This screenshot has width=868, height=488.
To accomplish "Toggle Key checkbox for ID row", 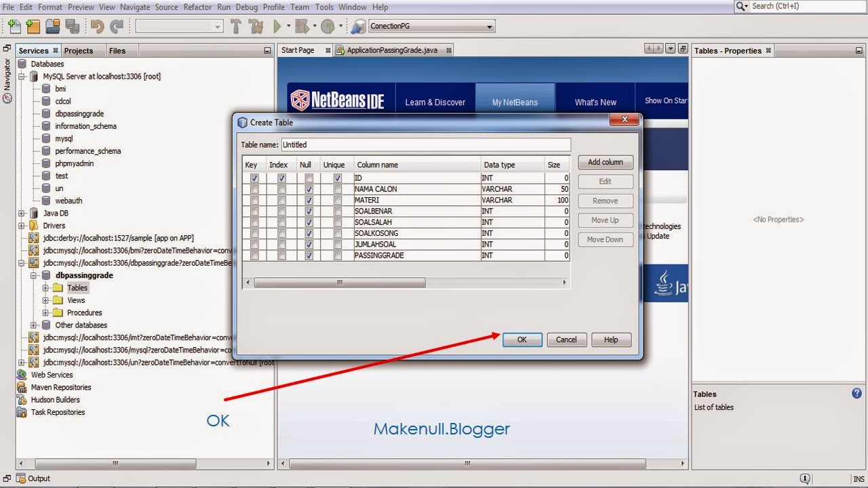I will pyautogui.click(x=254, y=178).
